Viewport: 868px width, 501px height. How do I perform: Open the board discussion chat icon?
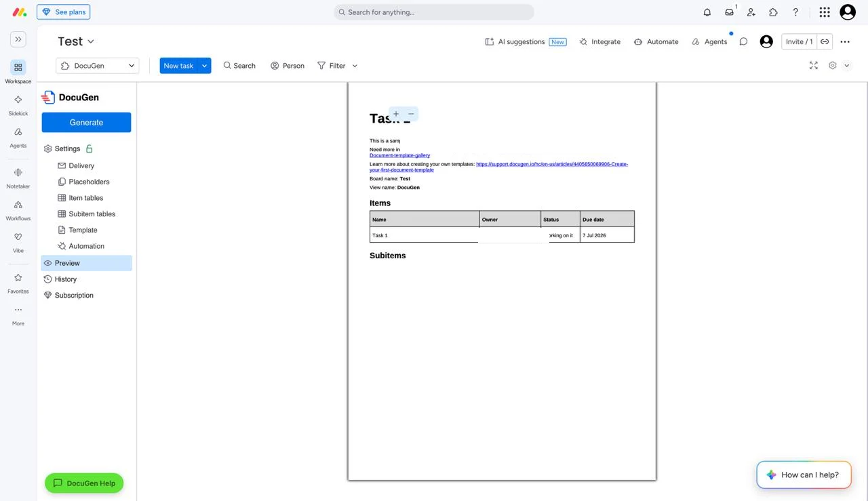[743, 41]
